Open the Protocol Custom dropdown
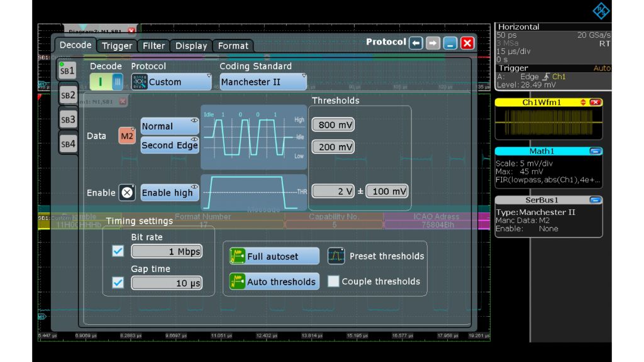 [x=172, y=82]
